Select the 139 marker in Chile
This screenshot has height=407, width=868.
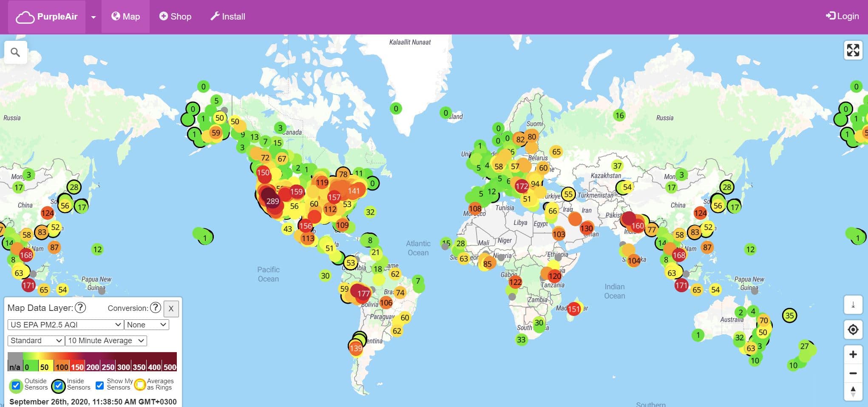[x=356, y=348]
